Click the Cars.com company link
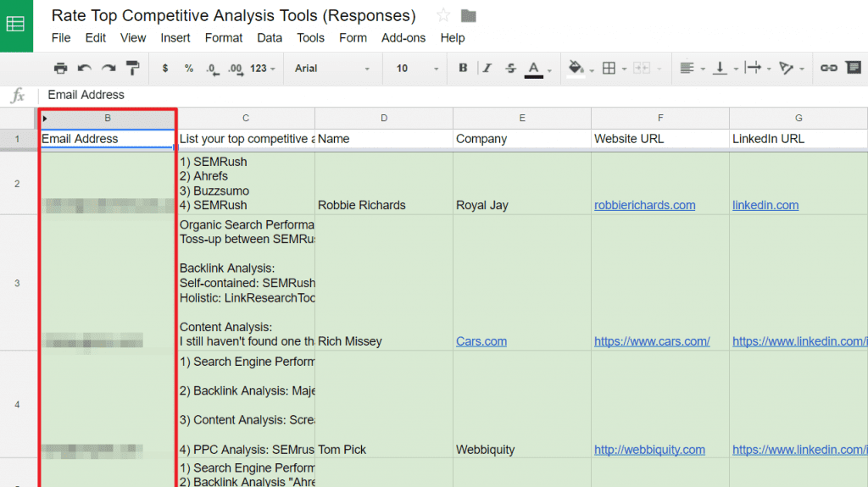The height and width of the screenshot is (487, 868). 481,341
